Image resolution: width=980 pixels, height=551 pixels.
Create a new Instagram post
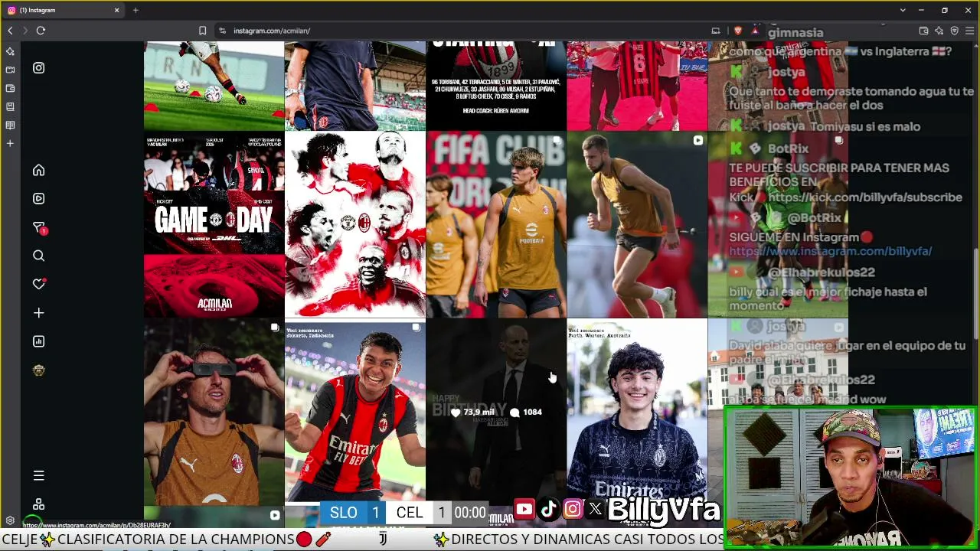pos(38,313)
